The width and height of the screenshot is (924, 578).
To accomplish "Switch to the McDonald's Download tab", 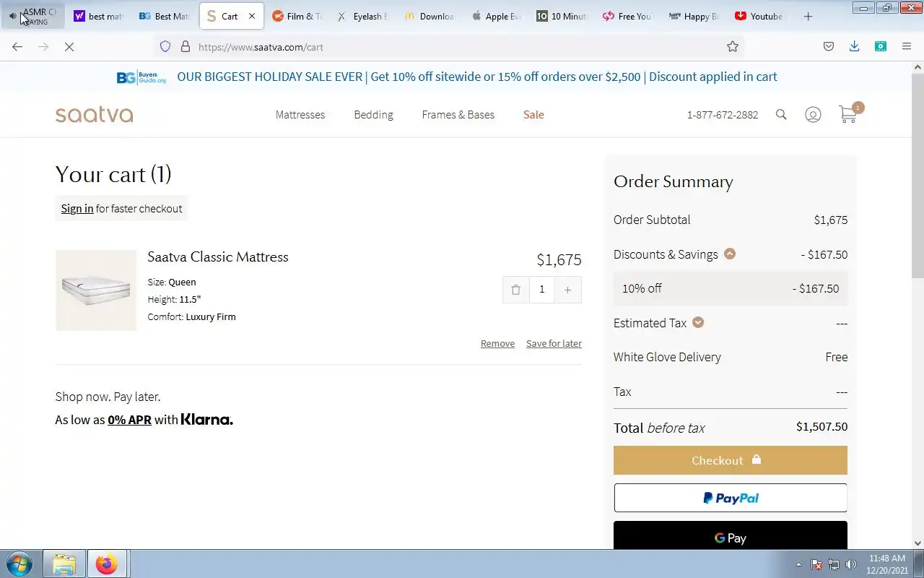I will click(x=430, y=16).
